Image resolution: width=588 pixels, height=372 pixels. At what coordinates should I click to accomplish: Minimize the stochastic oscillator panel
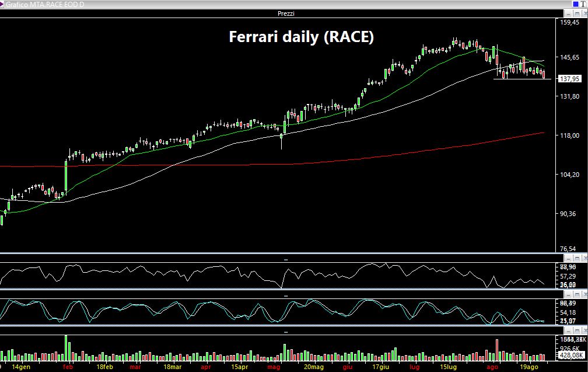tap(569, 294)
